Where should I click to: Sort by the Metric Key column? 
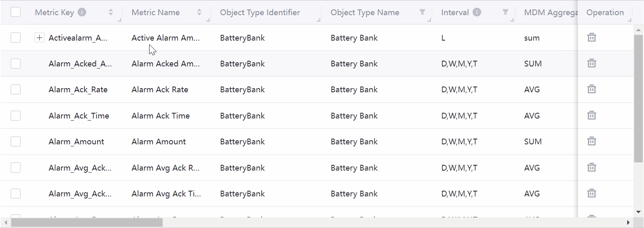(111, 12)
